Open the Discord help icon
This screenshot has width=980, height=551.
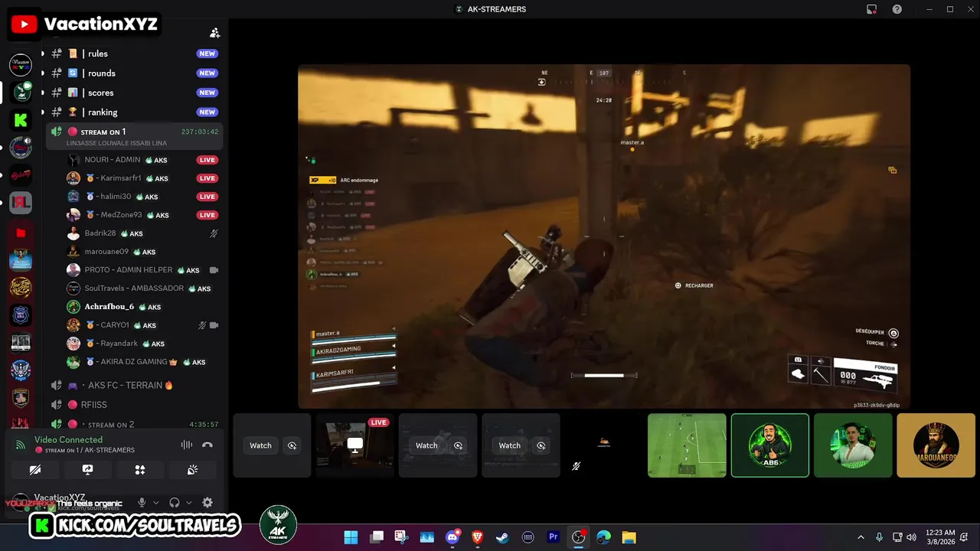(x=897, y=9)
